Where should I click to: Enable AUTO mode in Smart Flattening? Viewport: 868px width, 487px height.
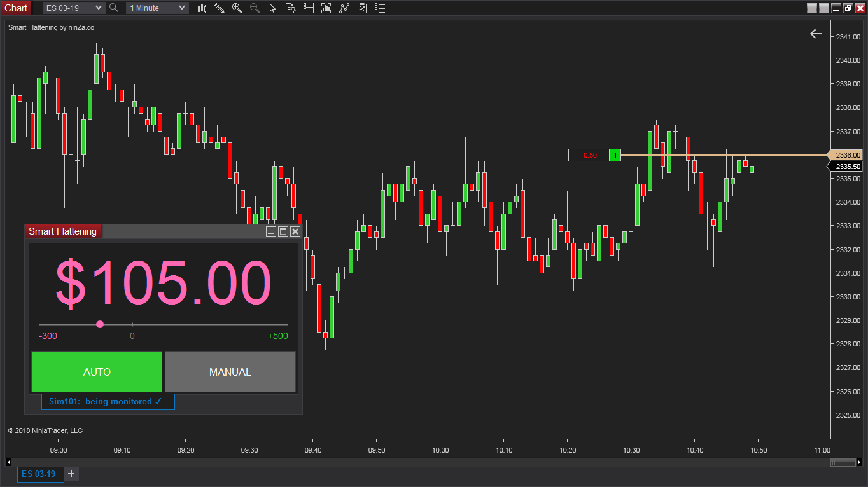coord(97,371)
